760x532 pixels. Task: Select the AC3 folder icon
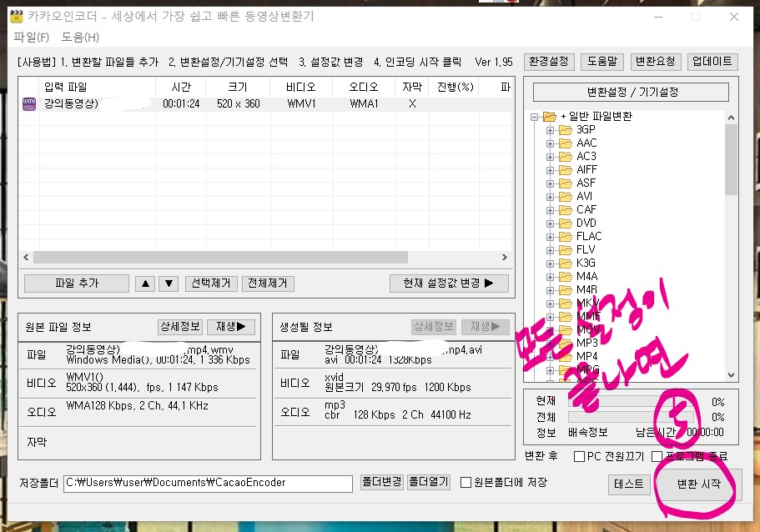pos(565,157)
